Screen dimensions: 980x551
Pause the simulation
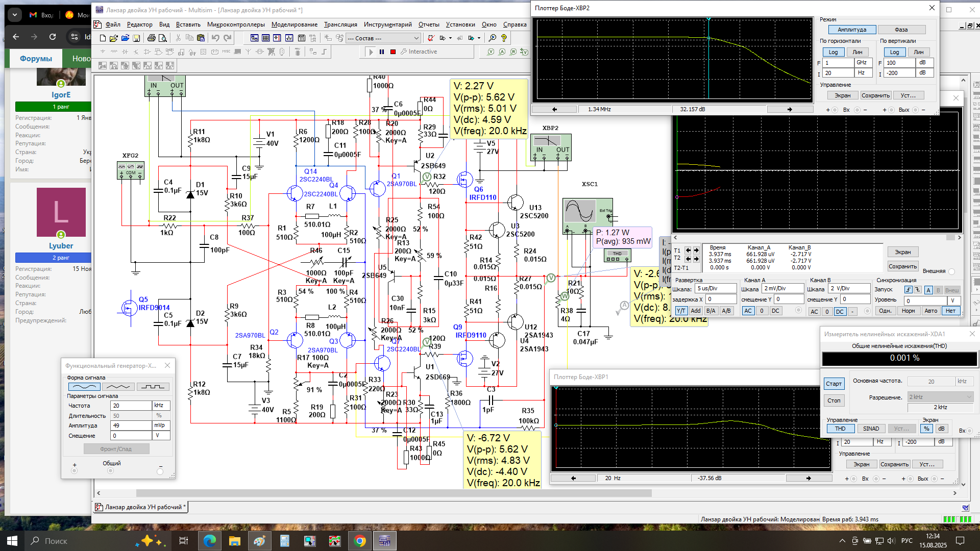(x=382, y=52)
